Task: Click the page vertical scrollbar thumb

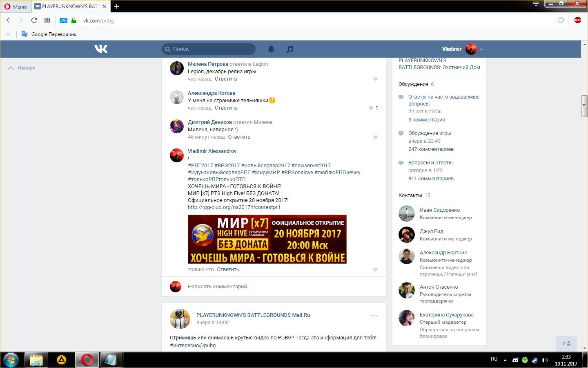Action: (x=585, y=106)
